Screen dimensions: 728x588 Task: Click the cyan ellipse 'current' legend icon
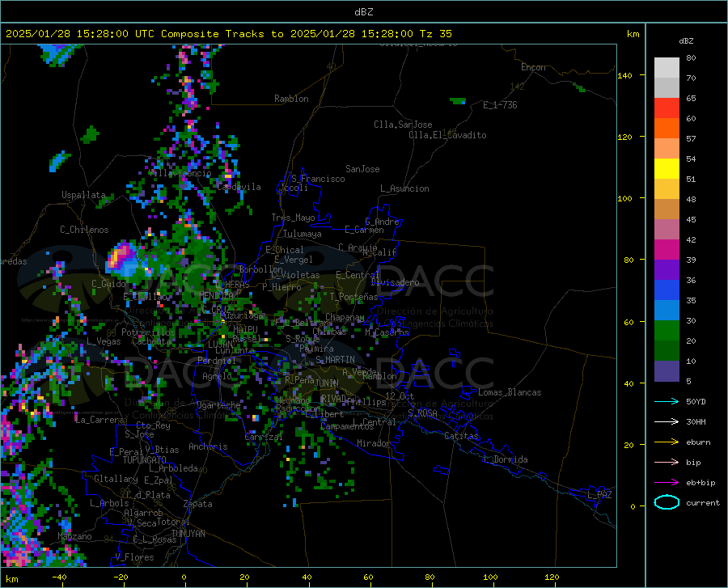667,502
